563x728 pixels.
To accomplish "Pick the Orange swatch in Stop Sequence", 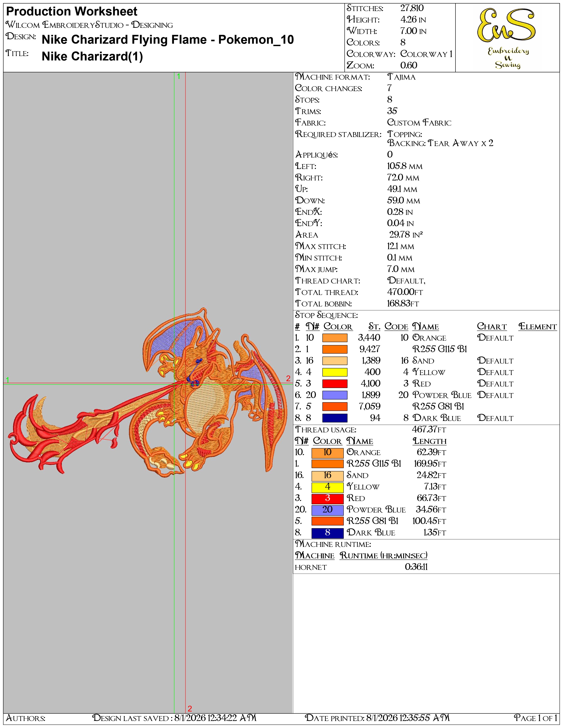I will coord(334,338).
